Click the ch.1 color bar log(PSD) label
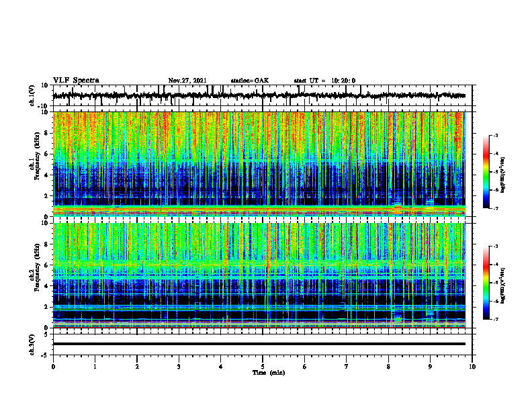532x411 pixels. tap(502, 175)
